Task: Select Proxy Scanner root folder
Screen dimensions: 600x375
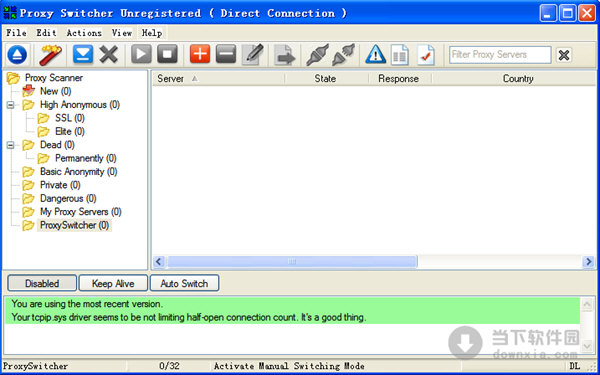Action: 54,78
